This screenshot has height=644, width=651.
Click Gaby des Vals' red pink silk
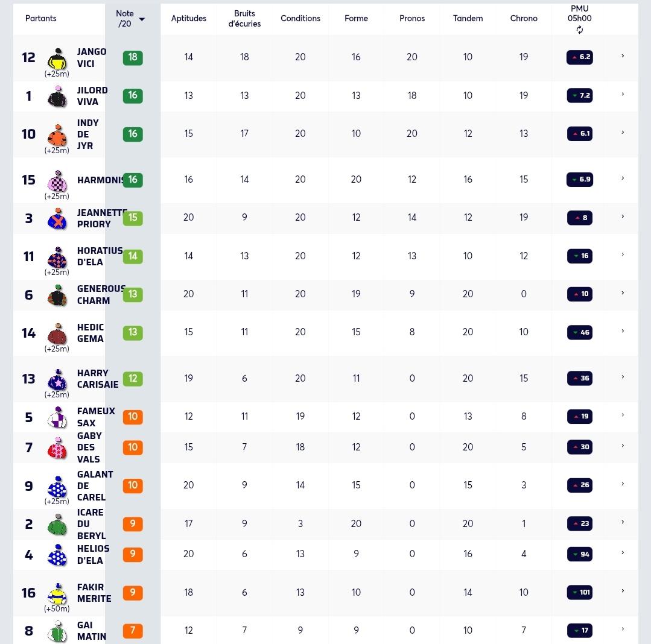click(x=57, y=448)
